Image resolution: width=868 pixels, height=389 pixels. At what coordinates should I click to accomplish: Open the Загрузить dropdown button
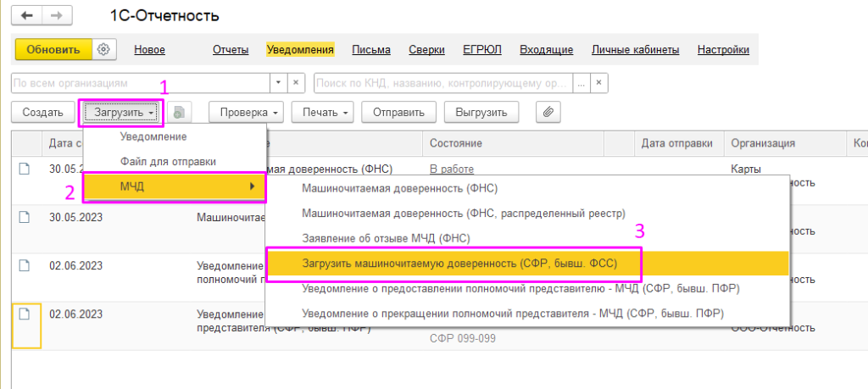[x=120, y=112]
